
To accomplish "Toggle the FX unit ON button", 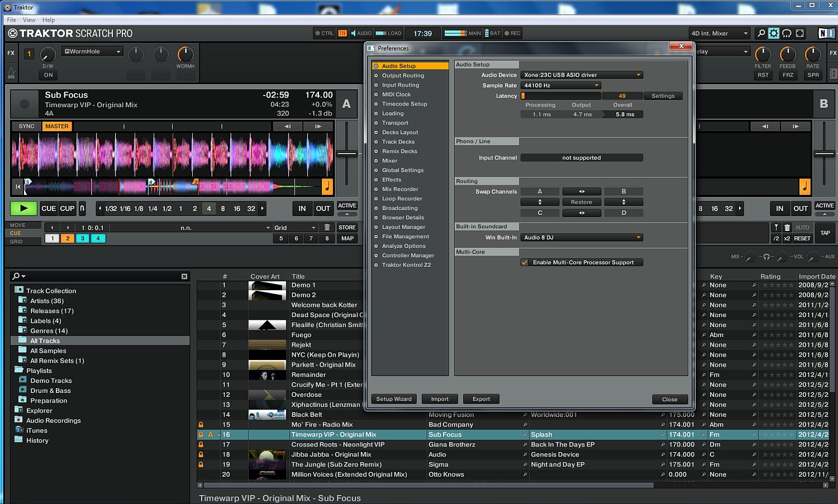I will tap(48, 75).
